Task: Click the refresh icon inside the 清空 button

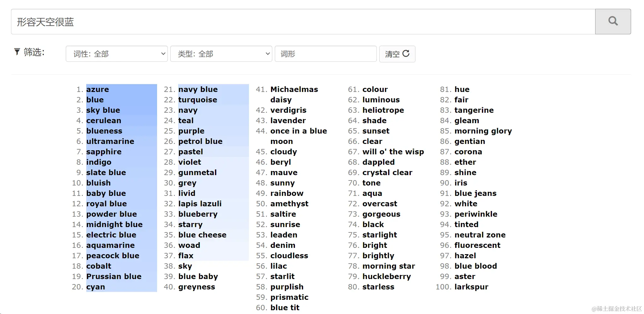Action: pyautogui.click(x=406, y=54)
